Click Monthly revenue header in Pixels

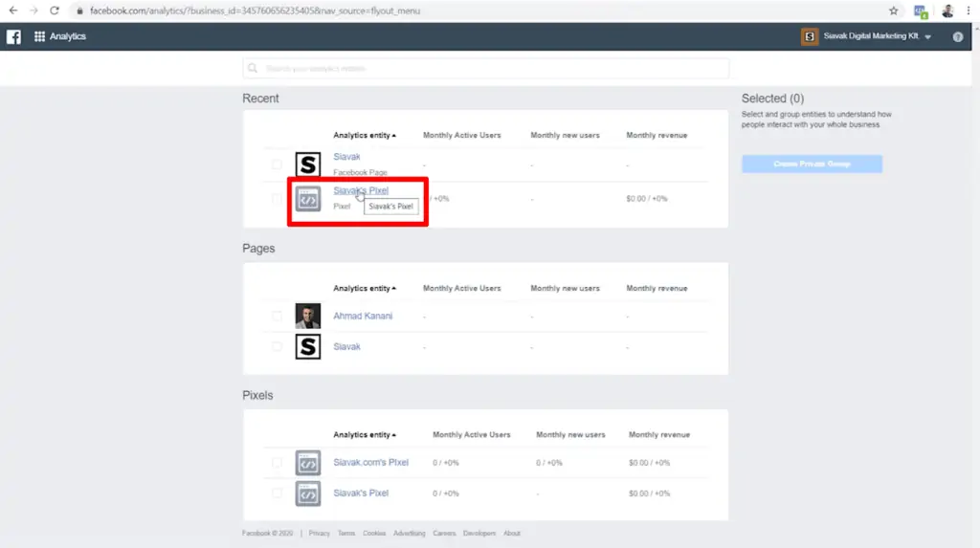(x=659, y=434)
